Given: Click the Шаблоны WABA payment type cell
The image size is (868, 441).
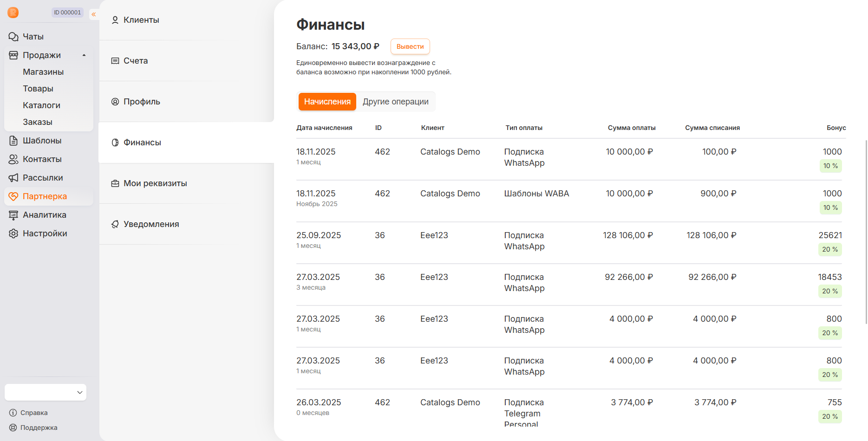Looking at the screenshot, I should (x=536, y=194).
